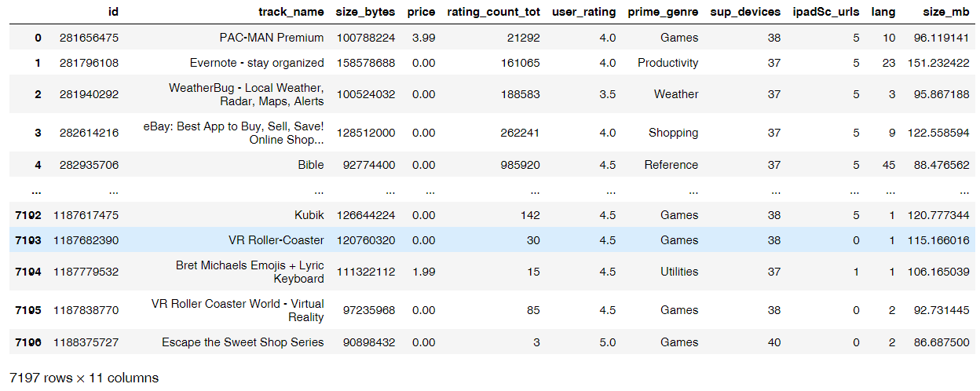Click the track_name column header
The height and width of the screenshot is (391, 980).
pos(291,12)
